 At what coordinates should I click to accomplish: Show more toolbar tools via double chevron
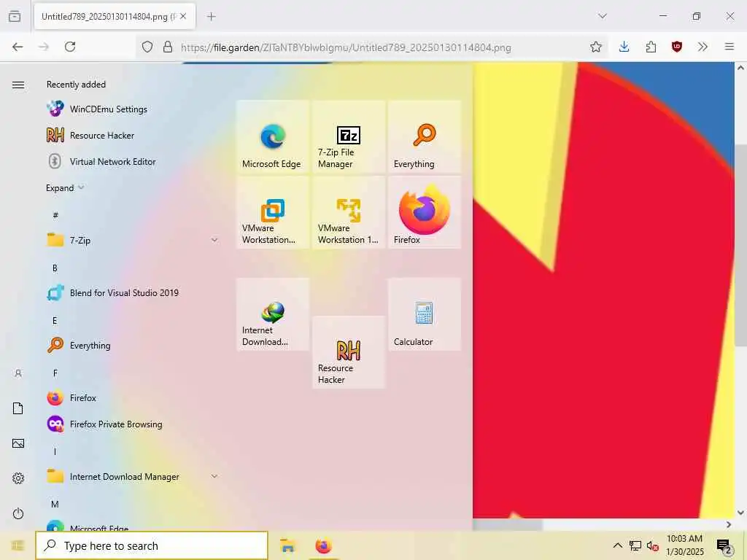point(703,47)
